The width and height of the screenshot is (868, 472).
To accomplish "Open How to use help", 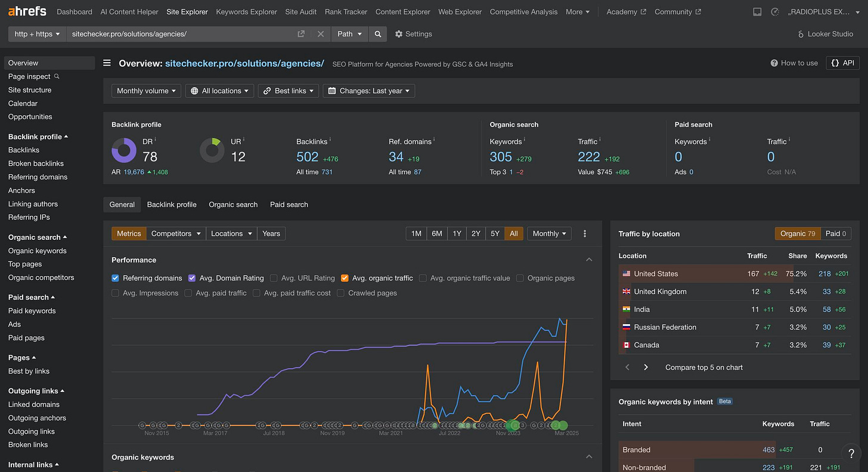I will click(794, 63).
